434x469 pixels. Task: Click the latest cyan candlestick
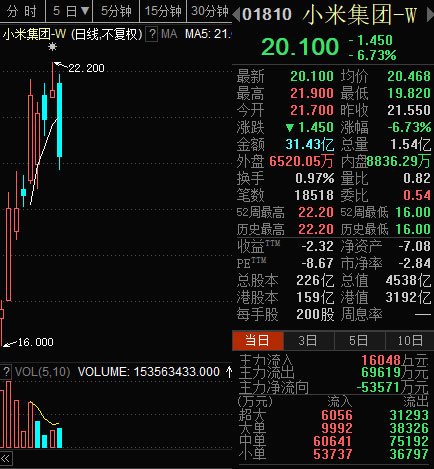[x=59, y=122]
